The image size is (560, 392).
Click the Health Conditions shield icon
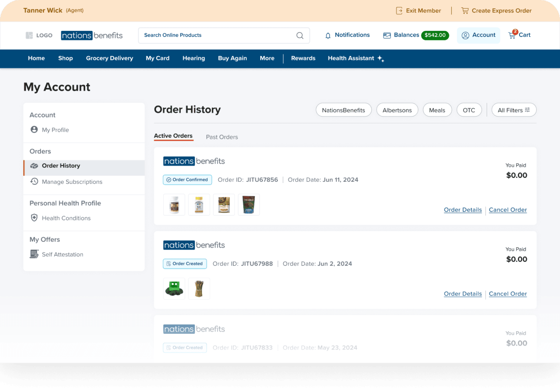(x=34, y=218)
